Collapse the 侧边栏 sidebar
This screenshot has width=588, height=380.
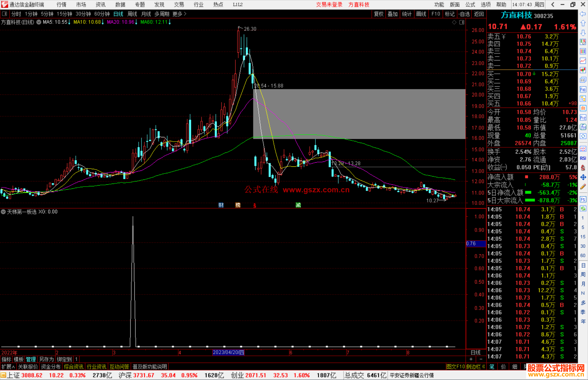pos(476,367)
